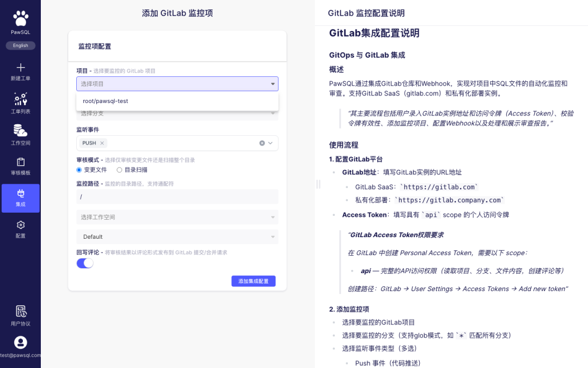Click the PawSQL paw logo
This screenshot has height=368, width=588.
[21, 18]
